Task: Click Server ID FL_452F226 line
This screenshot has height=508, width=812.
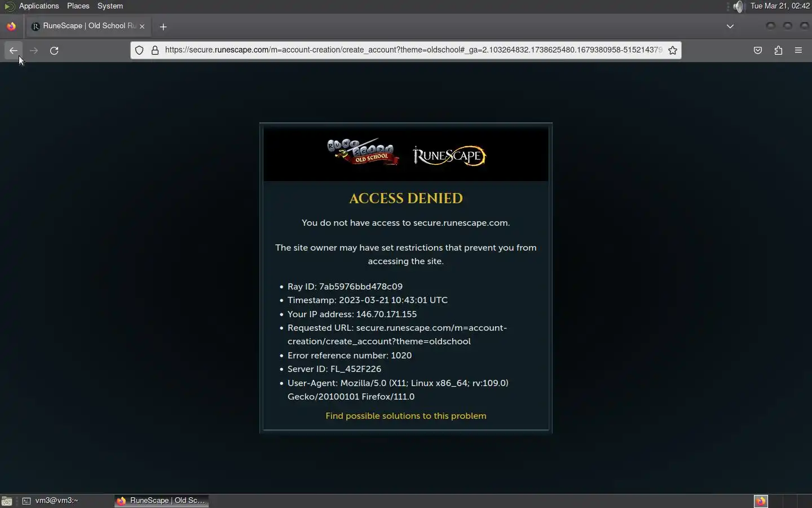Action: pyautogui.click(x=334, y=369)
